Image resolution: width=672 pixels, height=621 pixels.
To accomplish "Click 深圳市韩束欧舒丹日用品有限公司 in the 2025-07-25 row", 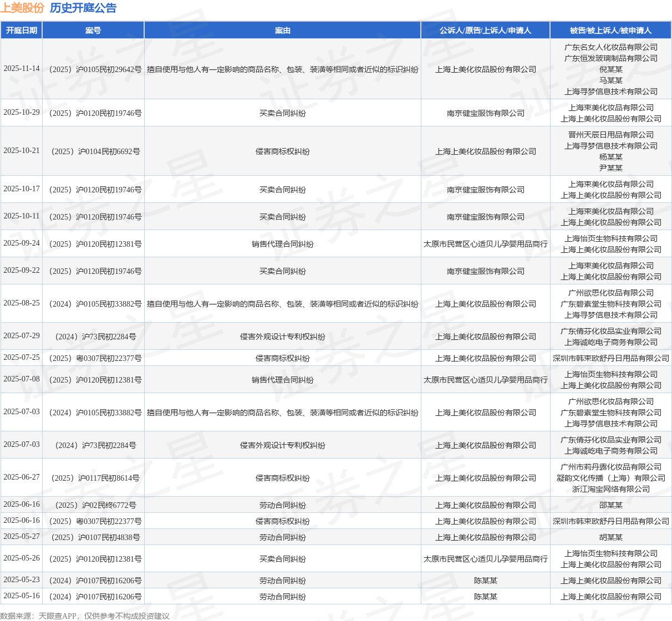I will pos(611,358).
